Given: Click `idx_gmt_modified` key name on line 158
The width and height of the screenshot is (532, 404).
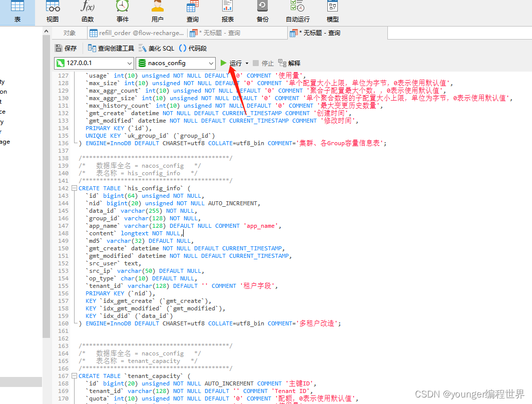Looking at the screenshot, I should [131, 308].
